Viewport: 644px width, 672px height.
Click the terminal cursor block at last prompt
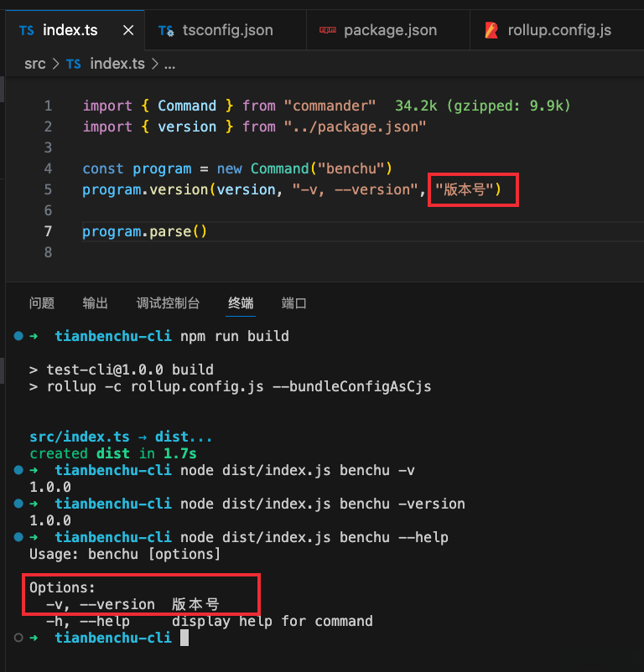click(184, 638)
